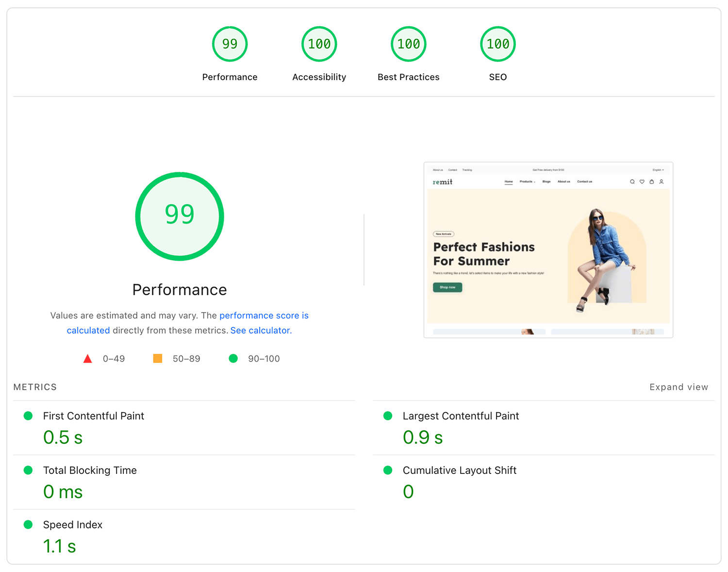Expand the Largest Contentful Paint metric
Image resolution: width=728 pixels, height=572 pixels.
click(x=461, y=416)
